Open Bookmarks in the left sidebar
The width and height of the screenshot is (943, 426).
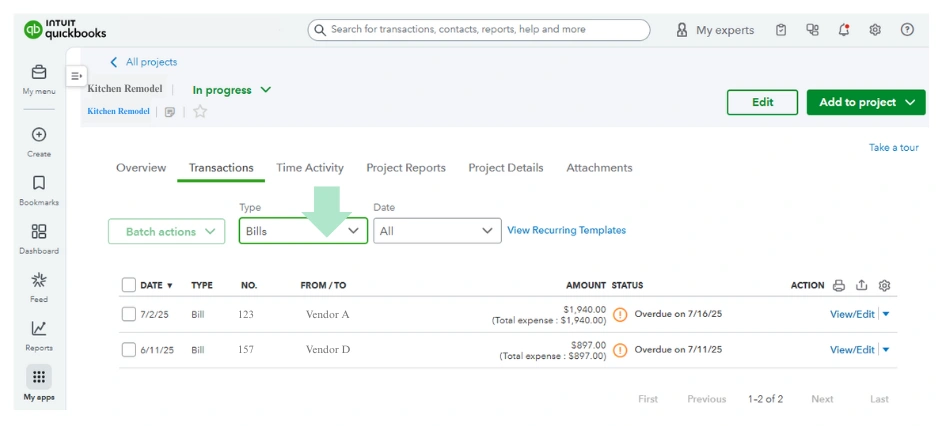coord(39,189)
